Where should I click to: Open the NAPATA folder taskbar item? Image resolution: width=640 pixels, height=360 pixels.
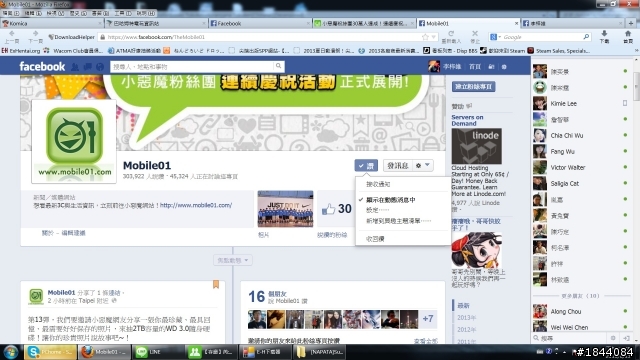click(319, 352)
